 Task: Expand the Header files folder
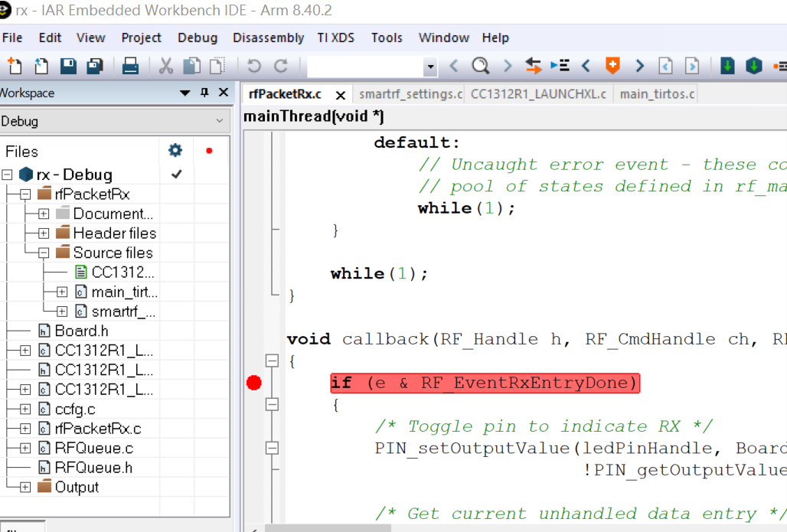(x=44, y=233)
